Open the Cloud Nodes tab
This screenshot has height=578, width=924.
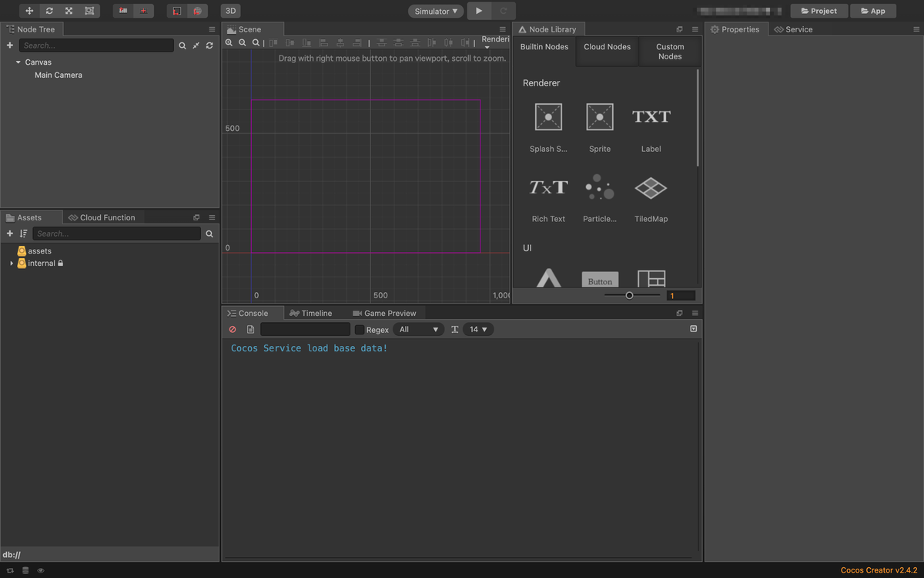(607, 47)
